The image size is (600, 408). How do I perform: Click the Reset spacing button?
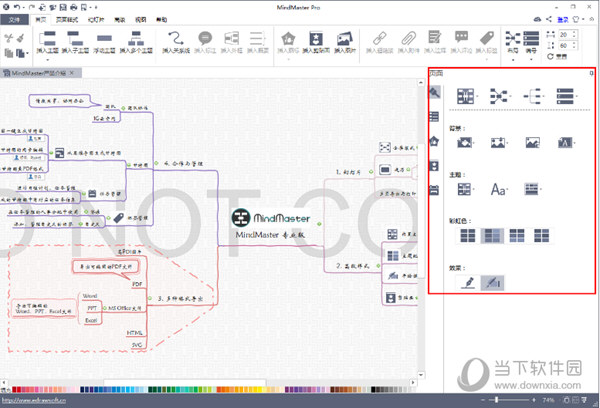[557, 56]
